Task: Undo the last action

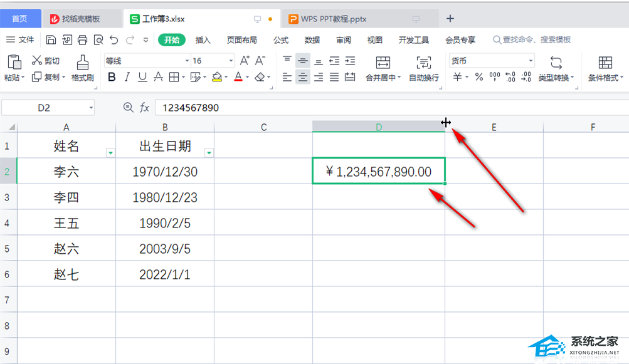Action: 114,40
